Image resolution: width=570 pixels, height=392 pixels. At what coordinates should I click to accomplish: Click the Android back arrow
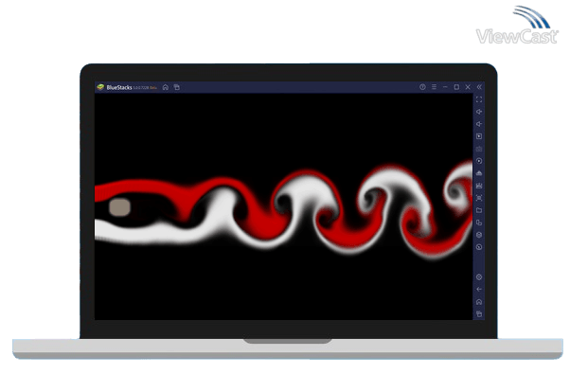(479, 290)
